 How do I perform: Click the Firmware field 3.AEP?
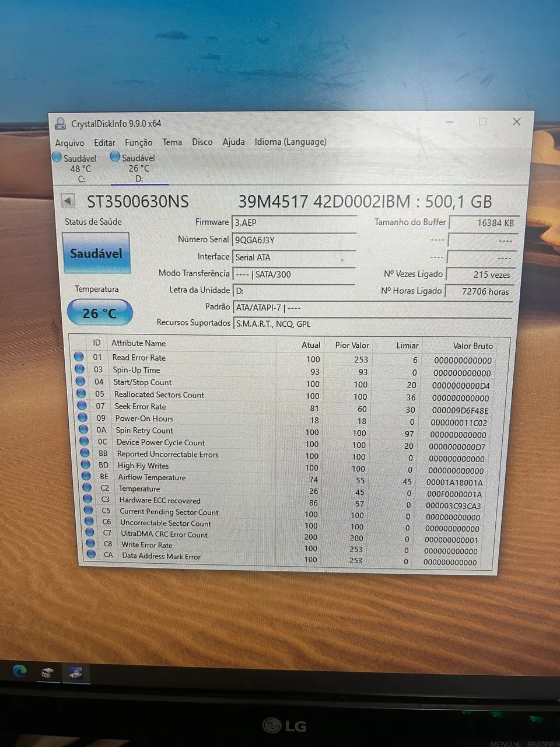coord(294,222)
